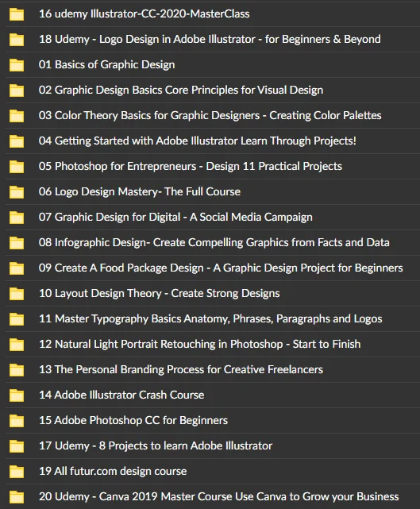
Task: Select '08 Infographic Design- Create Compelling Graphics' name
Action: coord(214,242)
